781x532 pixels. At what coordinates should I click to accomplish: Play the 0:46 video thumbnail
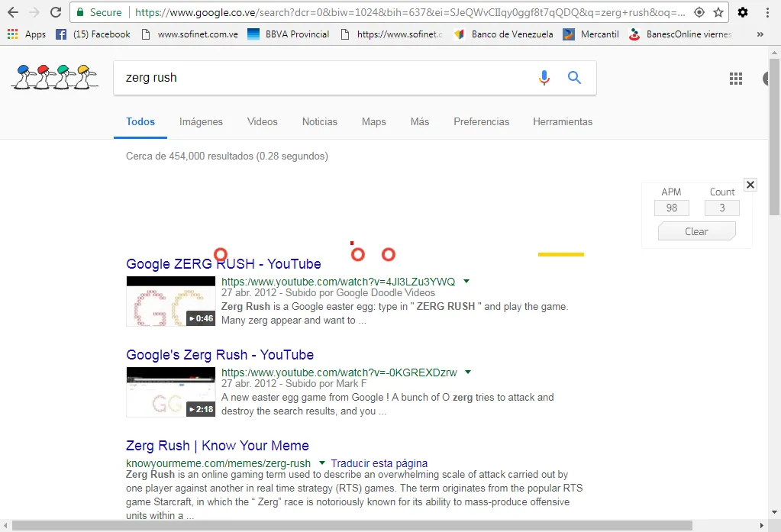pos(171,301)
